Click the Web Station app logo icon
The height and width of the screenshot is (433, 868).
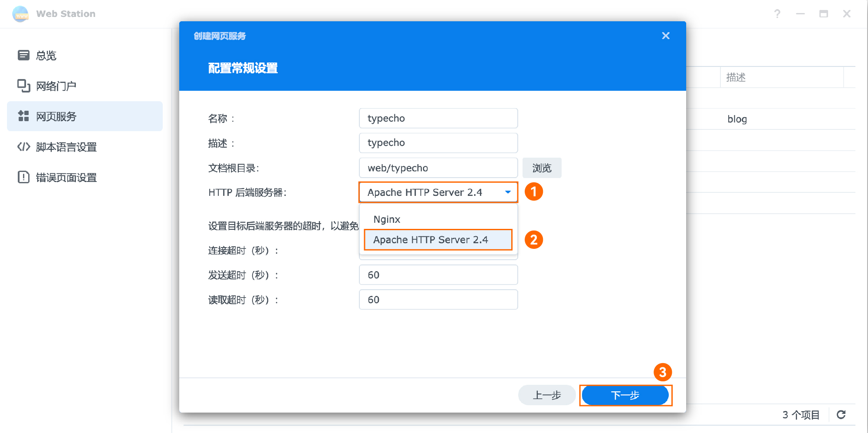(x=20, y=14)
